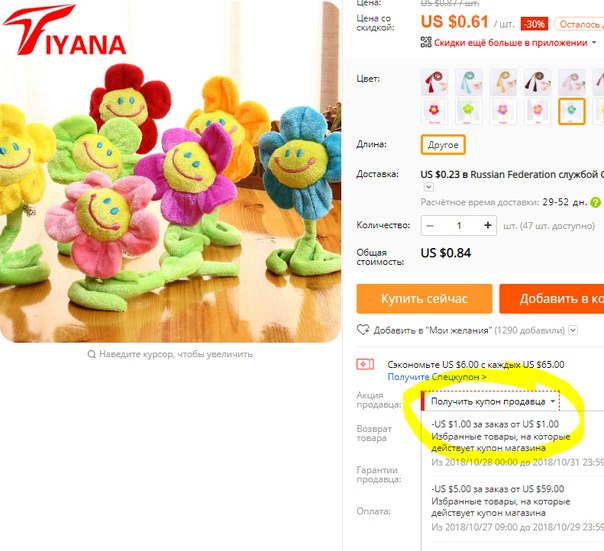Expand the shipping method dropdown arrow
Screen dimensions: 604x551
click(428, 187)
